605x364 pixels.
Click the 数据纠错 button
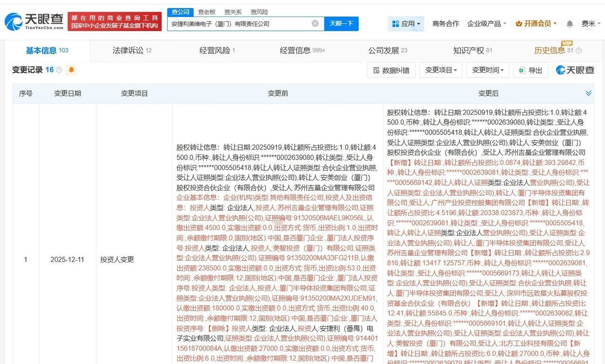pos(391,70)
